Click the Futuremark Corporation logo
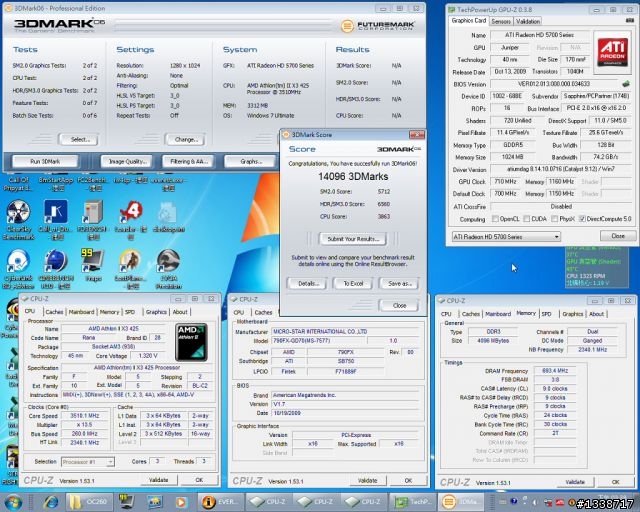 [378, 26]
